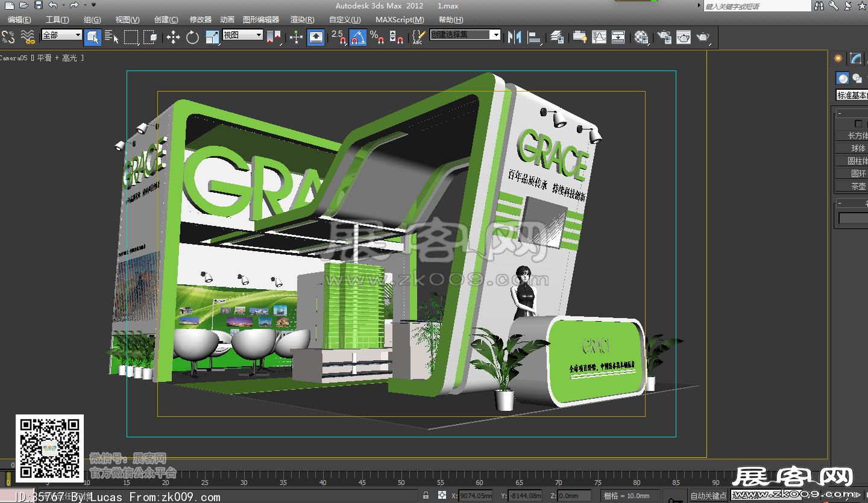The height and width of the screenshot is (503, 868).
Task: Open the Select by Name list icon
Action: [x=112, y=37]
